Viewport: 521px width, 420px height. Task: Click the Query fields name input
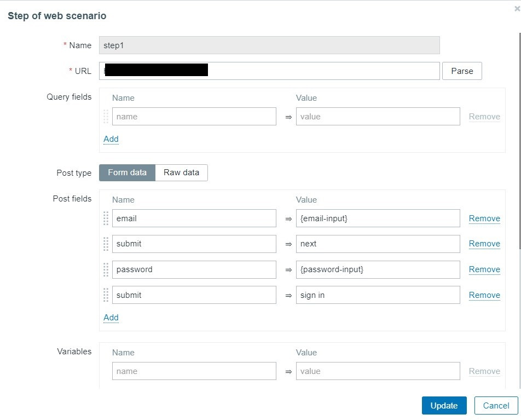coord(194,117)
